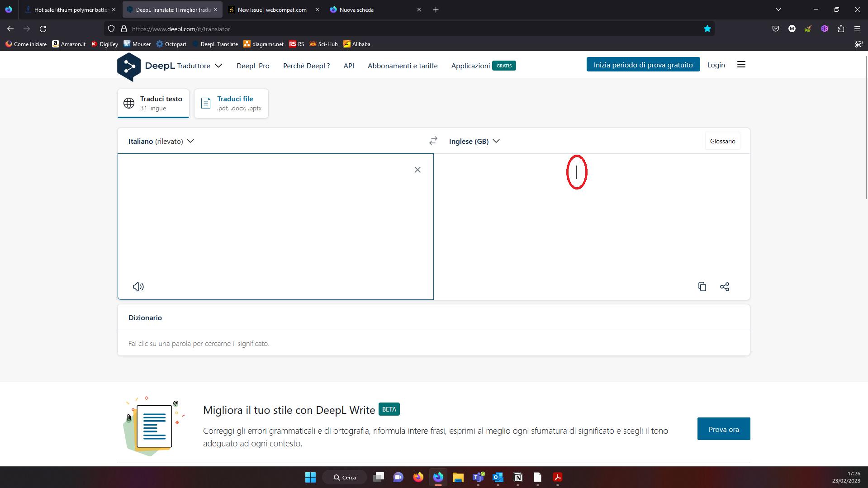Open the Firefox extensions puzzle icon

pos(841,28)
